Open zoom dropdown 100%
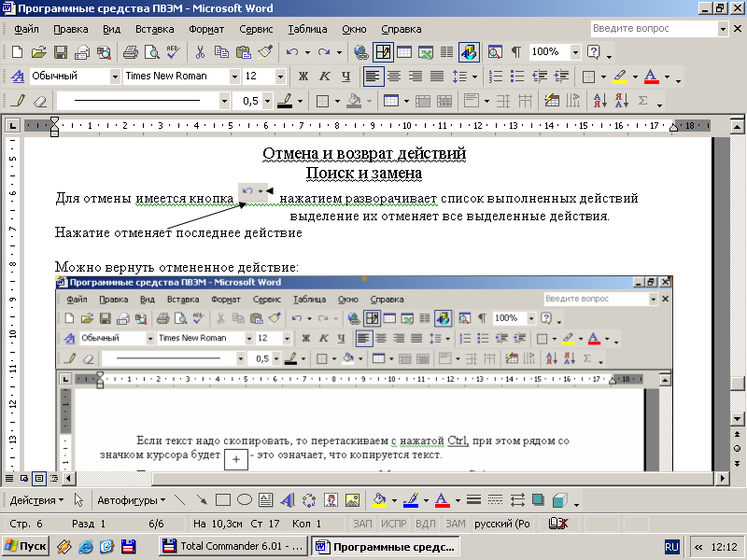This screenshot has height=560, width=747. pyautogui.click(x=575, y=52)
